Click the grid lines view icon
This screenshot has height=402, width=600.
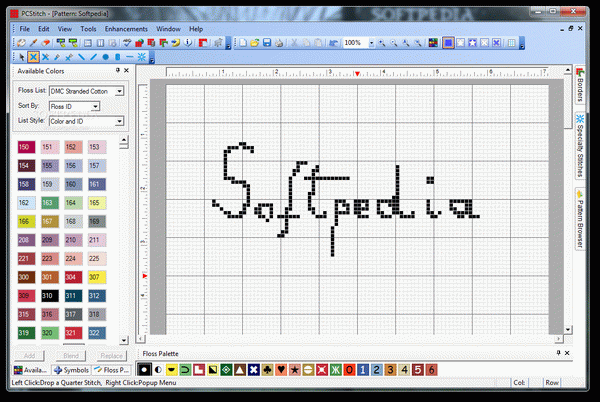(x=512, y=43)
